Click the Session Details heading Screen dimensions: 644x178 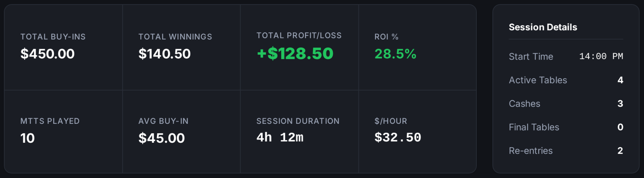543,27
